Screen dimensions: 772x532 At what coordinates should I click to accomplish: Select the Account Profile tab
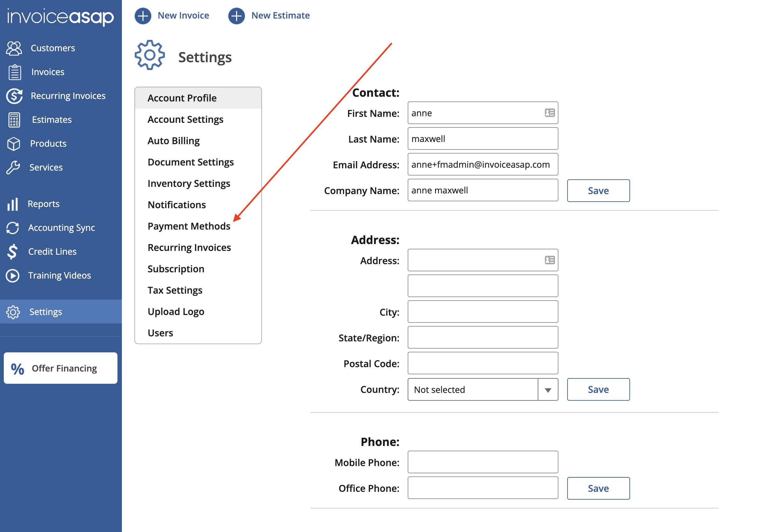pos(182,98)
